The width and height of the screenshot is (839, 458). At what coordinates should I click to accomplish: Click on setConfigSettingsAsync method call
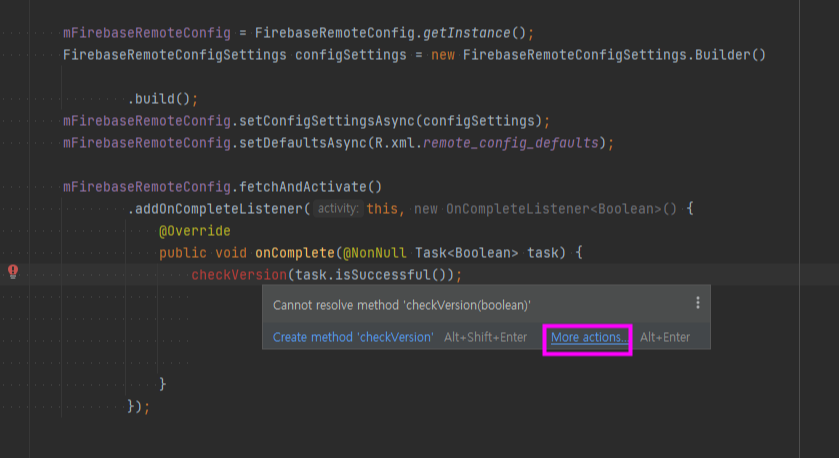327,121
